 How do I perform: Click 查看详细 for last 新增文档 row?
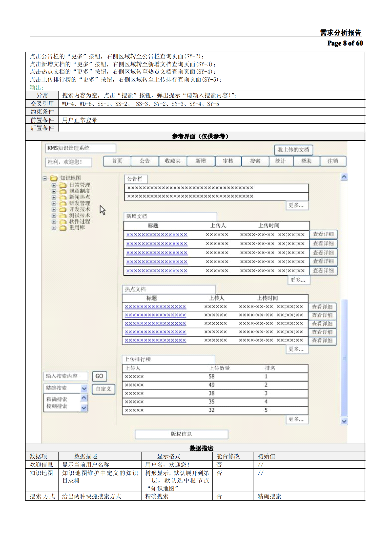323,271
